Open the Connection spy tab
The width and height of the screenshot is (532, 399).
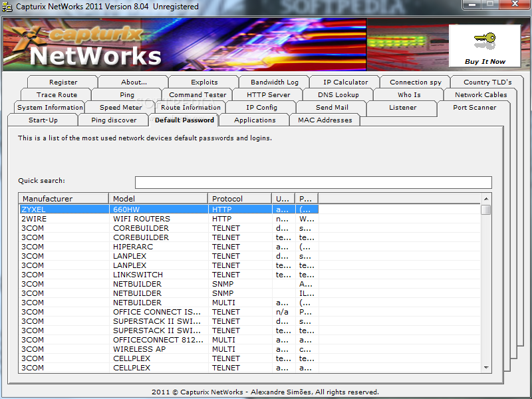pos(416,82)
